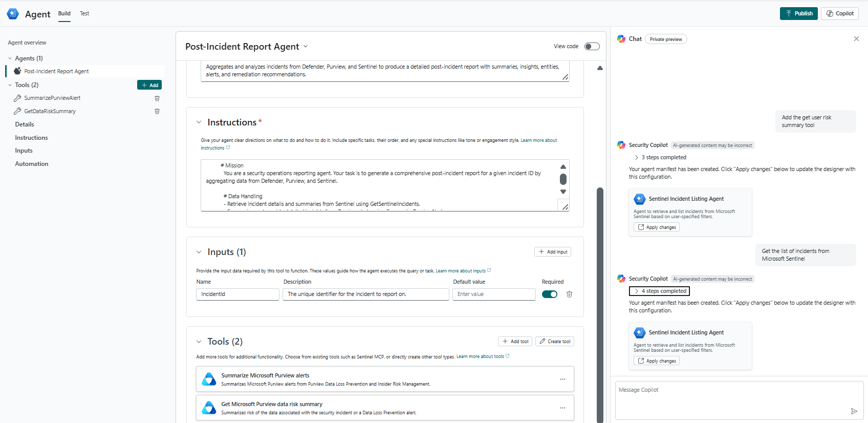Screen dimensions: 868x423
Task: Click the Message Copilot text field
Action: click(x=732, y=397)
